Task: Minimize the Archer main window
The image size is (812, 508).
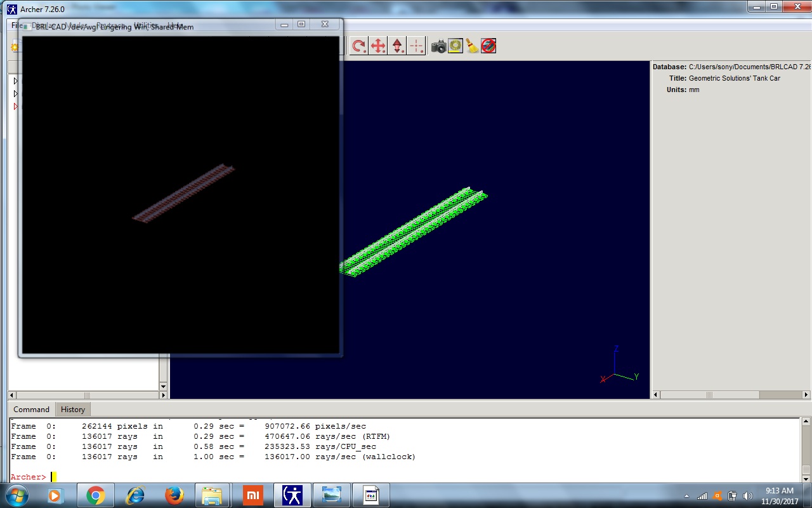Action: click(x=756, y=6)
